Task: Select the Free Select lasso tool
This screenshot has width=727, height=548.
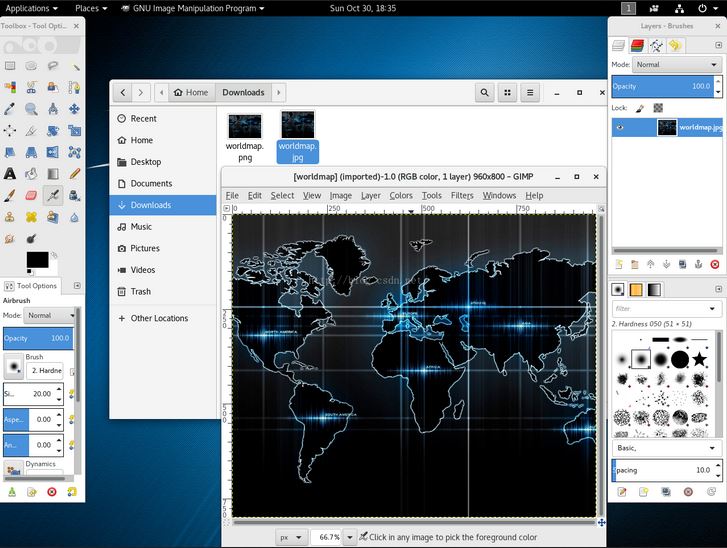Action: pyautogui.click(x=53, y=66)
